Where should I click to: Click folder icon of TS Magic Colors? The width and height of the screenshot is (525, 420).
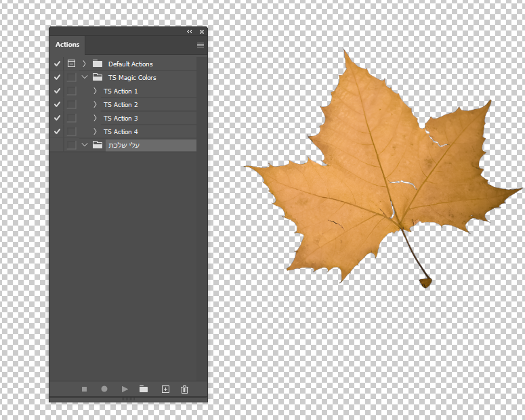98,77
